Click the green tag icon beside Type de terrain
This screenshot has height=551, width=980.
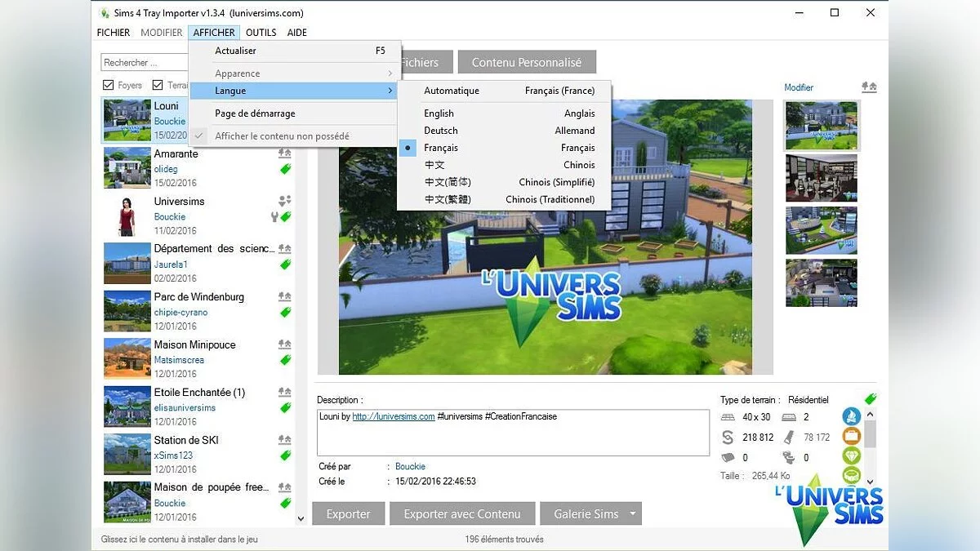869,398
